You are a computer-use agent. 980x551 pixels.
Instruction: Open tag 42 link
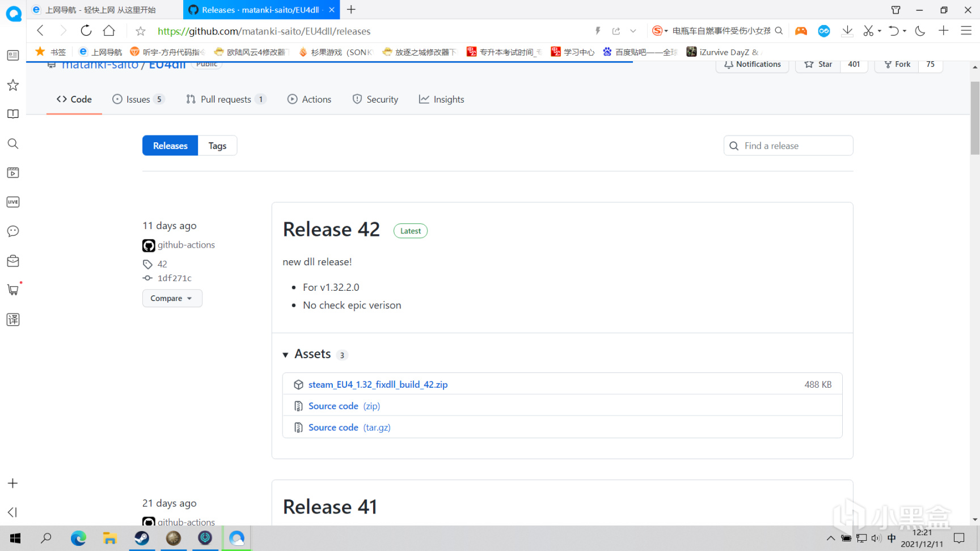[162, 264]
